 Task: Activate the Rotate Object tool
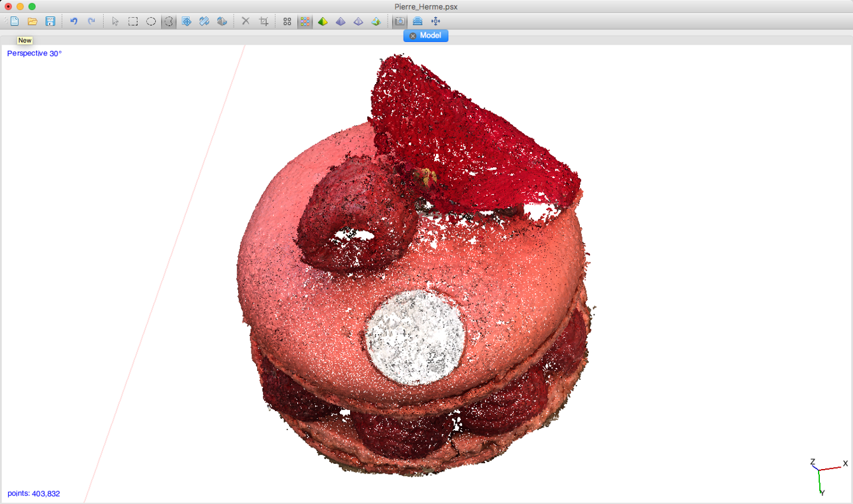click(x=222, y=22)
